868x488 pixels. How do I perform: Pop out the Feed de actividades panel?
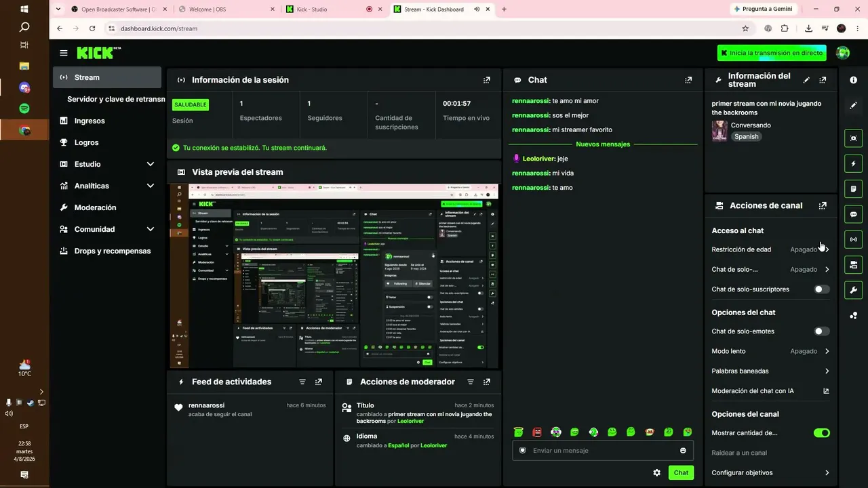[x=319, y=382]
